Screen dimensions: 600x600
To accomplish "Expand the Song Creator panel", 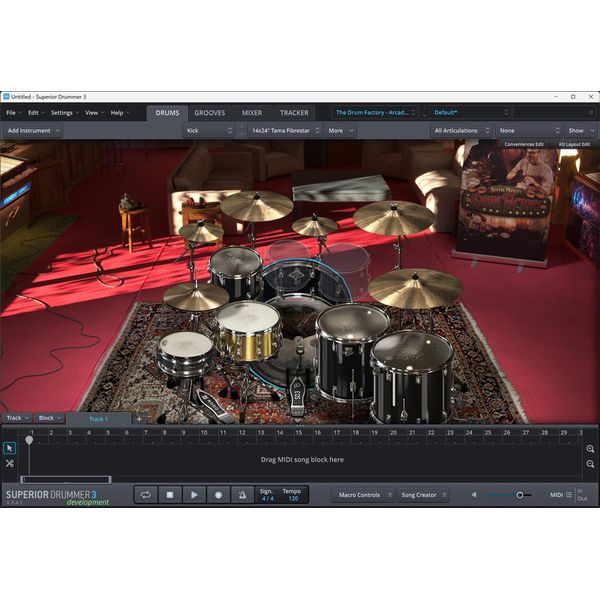I will pos(423,495).
